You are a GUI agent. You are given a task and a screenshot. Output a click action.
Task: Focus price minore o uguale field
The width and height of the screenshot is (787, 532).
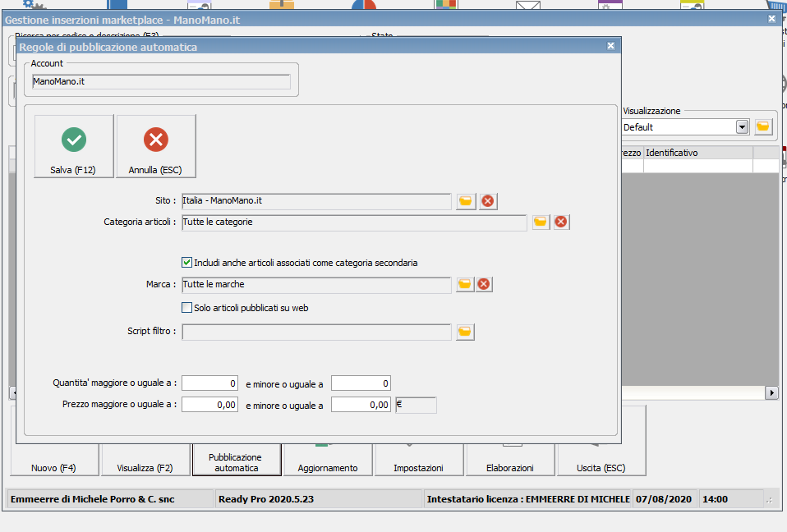click(361, 405)
